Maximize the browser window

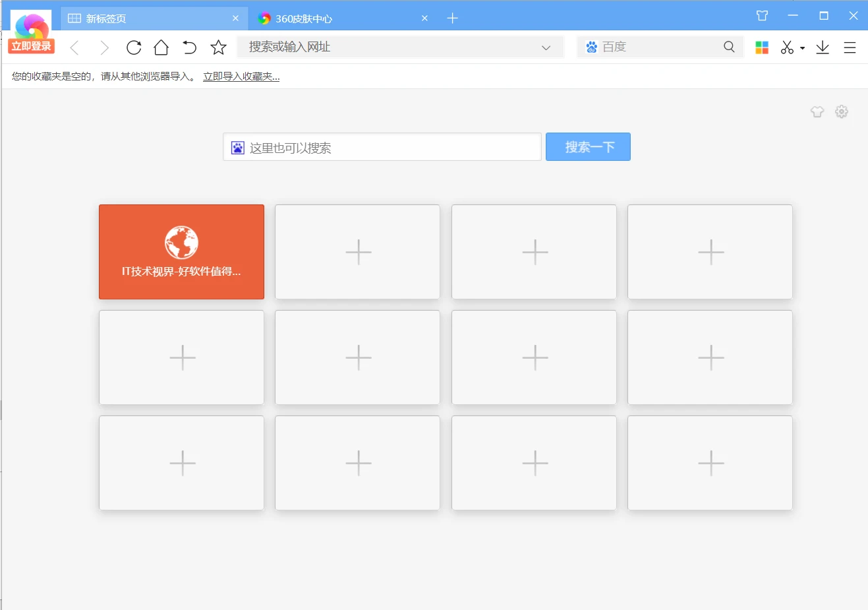coord(824,16)
